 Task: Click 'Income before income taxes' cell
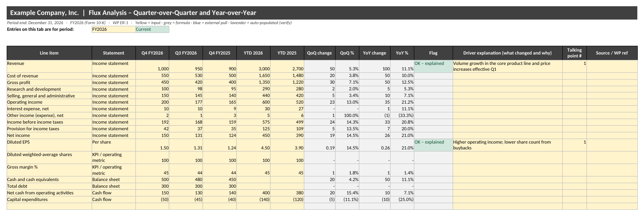point(49,122)
